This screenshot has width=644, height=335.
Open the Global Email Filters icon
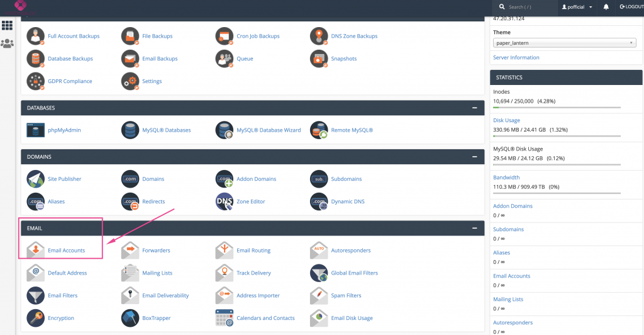[x=319, y=273]
